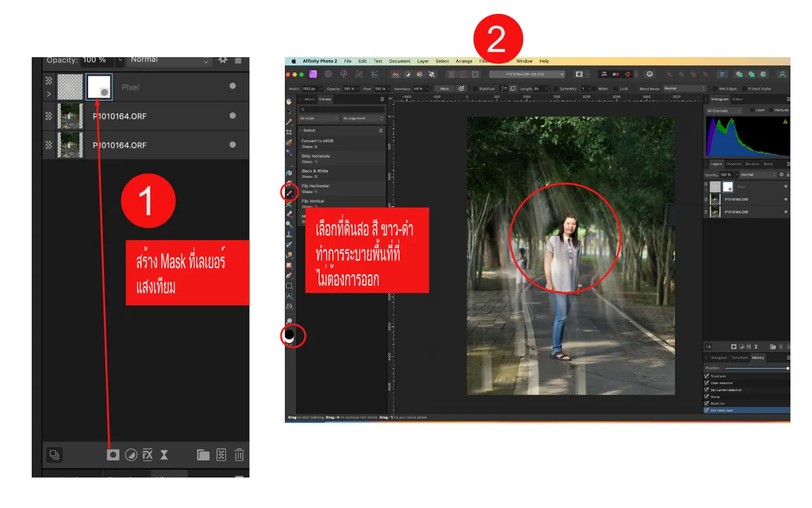
Task: Click Add Pixel Layer icon in enlarged panel
Action: [x=221, y=455]
